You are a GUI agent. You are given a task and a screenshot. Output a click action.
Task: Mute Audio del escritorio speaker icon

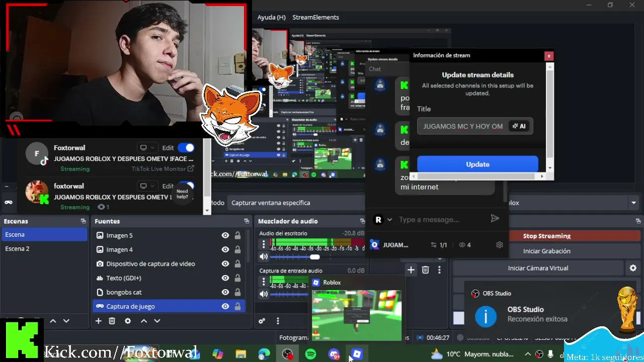click(264, 257)
